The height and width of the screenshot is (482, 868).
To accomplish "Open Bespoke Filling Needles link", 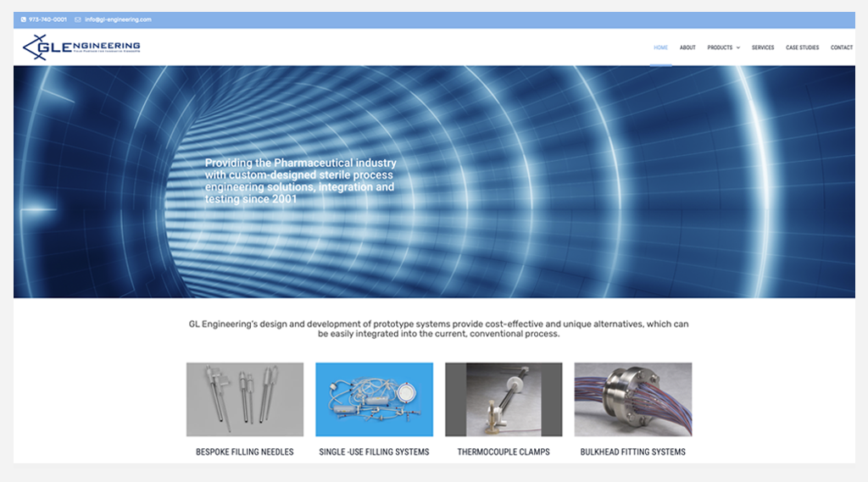I will pyautogui.click(x=245, y=452).
